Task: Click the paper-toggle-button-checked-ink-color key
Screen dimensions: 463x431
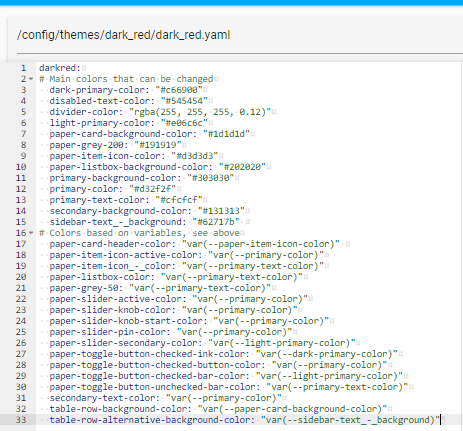Action: pos(149,354)
